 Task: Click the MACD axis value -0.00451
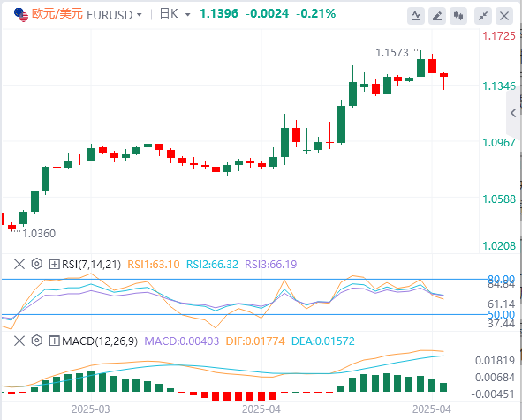[493, 394]
